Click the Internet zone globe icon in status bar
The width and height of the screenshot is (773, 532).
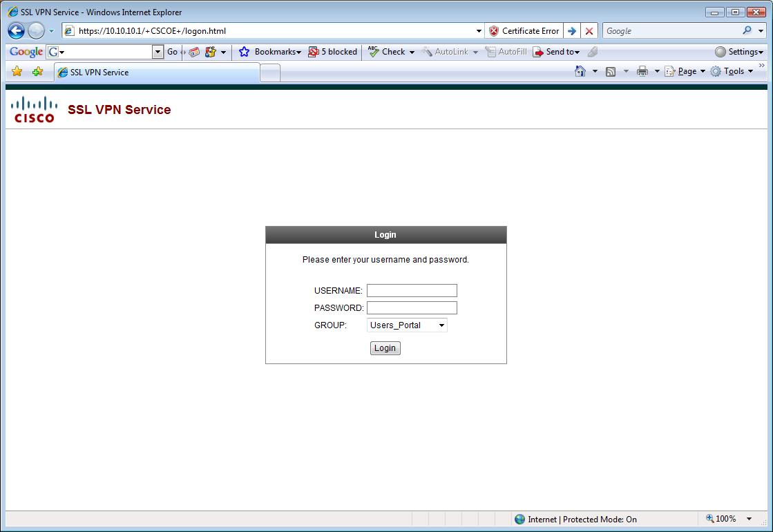coord(519,519)
